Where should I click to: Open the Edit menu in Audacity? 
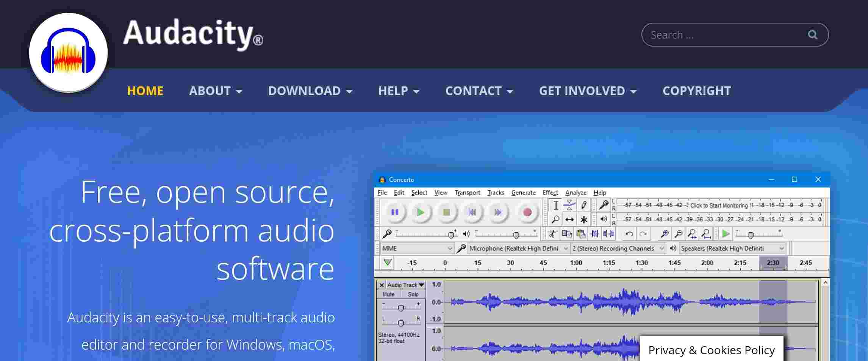click(x=399, y=192)
